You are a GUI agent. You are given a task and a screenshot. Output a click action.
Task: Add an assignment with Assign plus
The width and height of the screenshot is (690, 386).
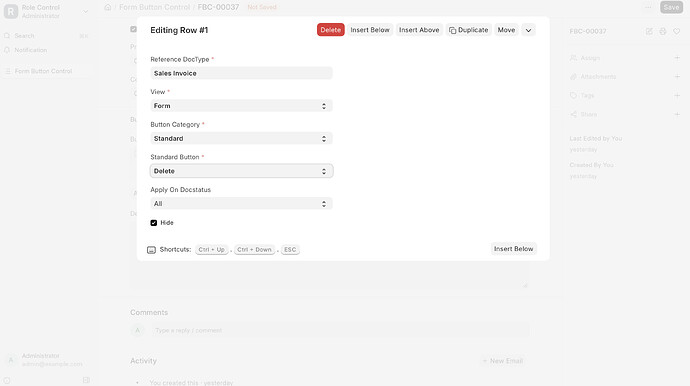(677, 58)
